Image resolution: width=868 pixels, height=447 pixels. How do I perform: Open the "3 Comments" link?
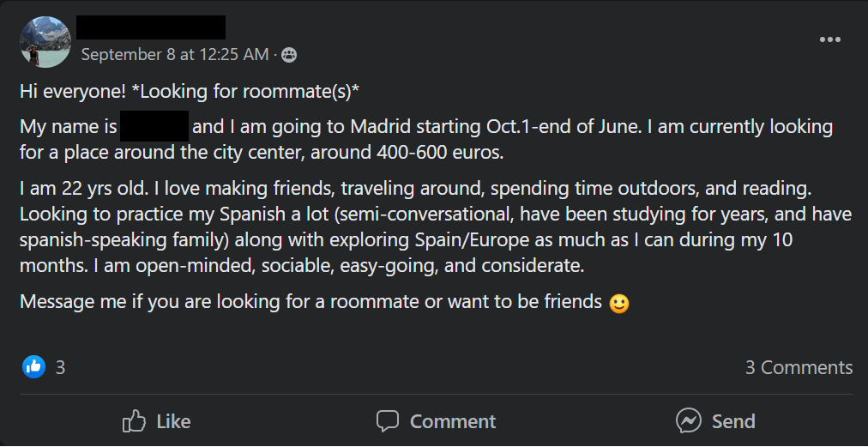[x=799, y=367]
